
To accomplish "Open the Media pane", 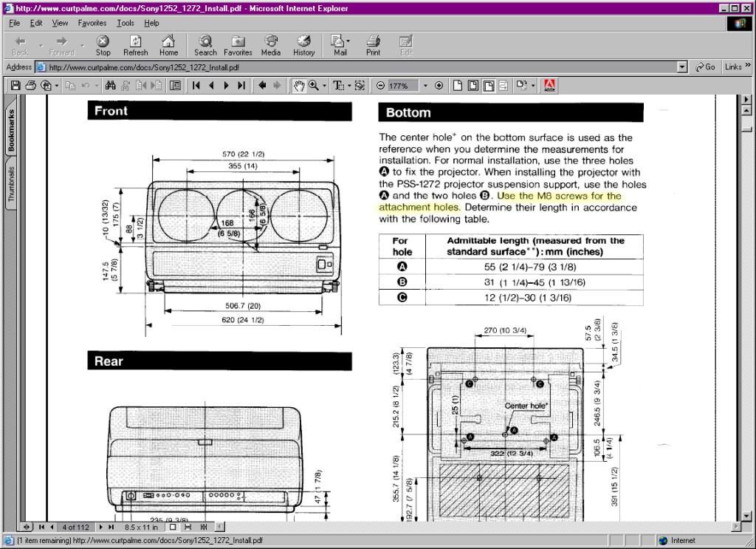I will 270,46.
